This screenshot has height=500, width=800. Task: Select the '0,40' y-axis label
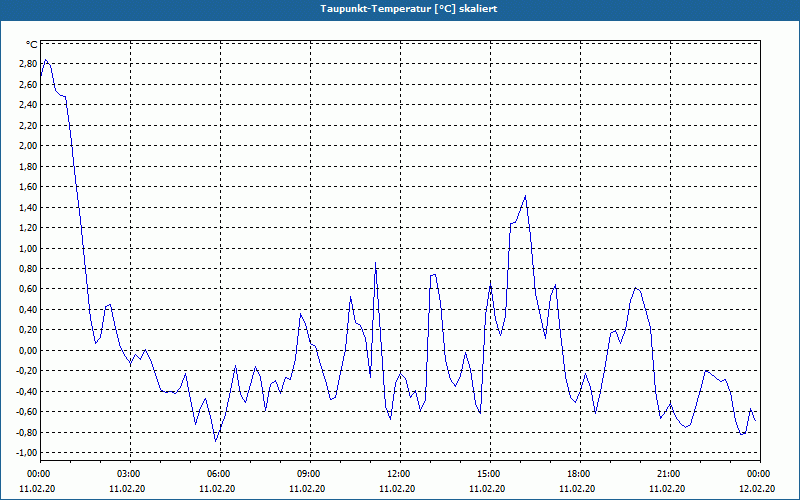pos(29,310)
